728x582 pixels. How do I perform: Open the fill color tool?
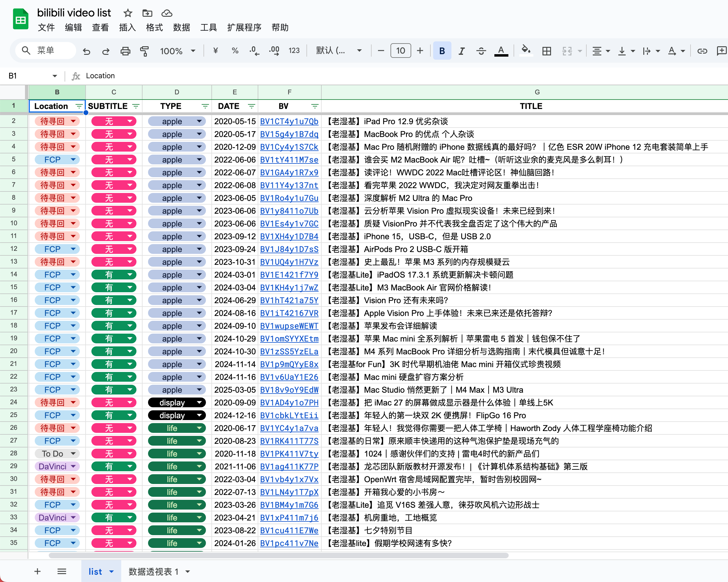pyautogui.click(x=526, y=51)
